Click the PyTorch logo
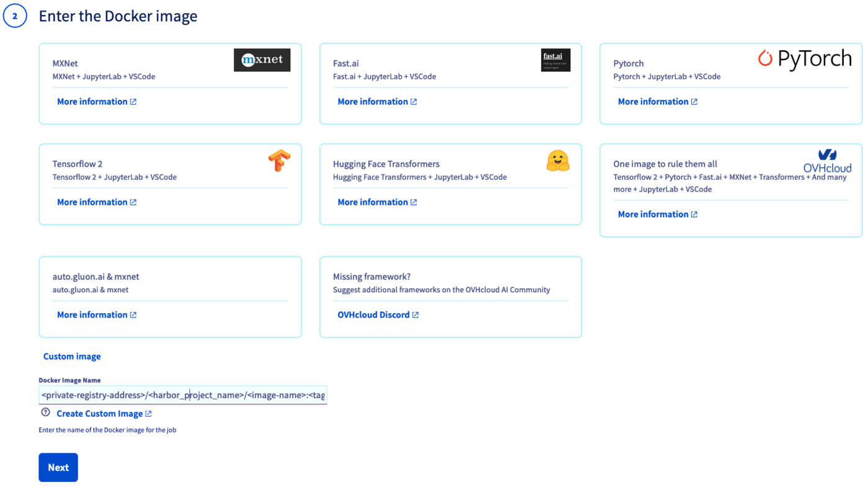The width and height of the screenshot is (868, 490). 804,59
